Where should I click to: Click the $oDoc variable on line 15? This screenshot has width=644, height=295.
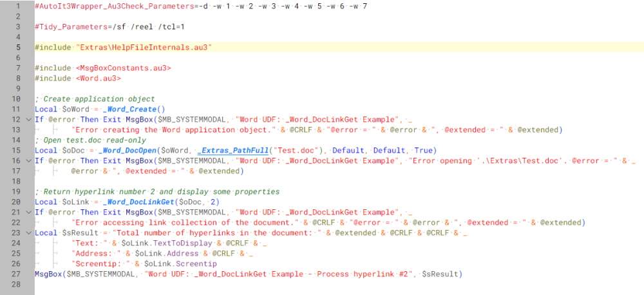pyautogui.click(x=73, y=150)
